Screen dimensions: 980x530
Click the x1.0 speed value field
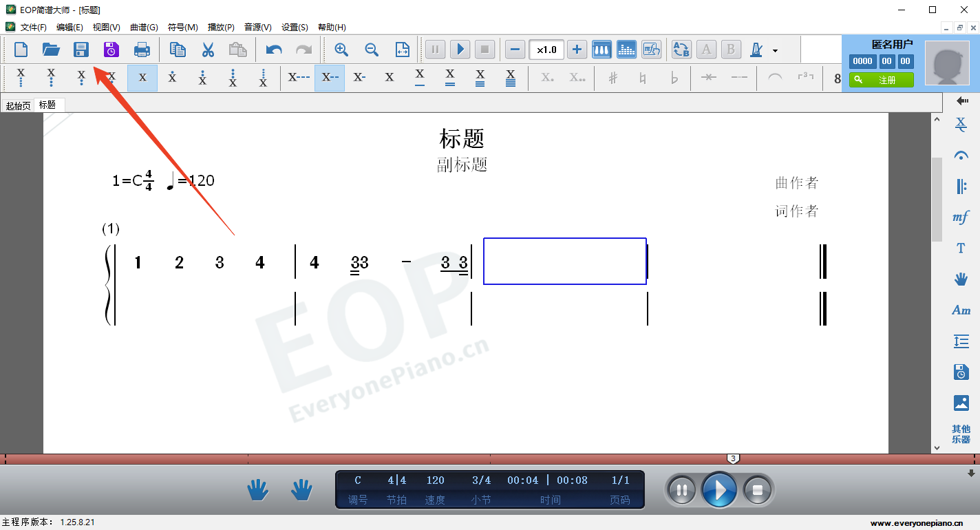click(546, 50)
